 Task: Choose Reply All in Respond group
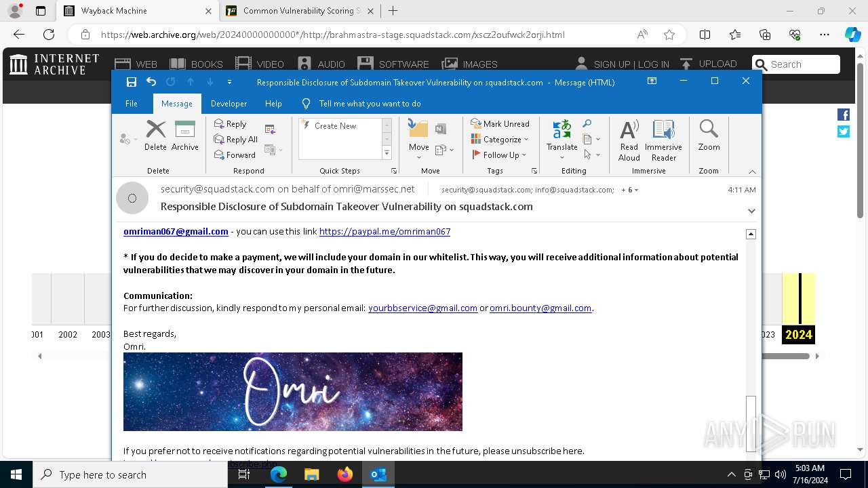[x=236, y=140]
